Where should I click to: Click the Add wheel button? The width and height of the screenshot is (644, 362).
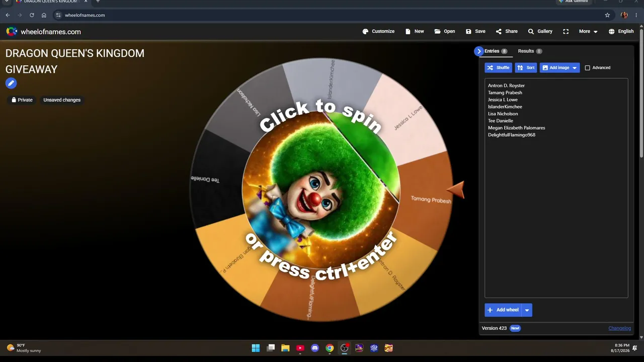(x=503, y=310)
